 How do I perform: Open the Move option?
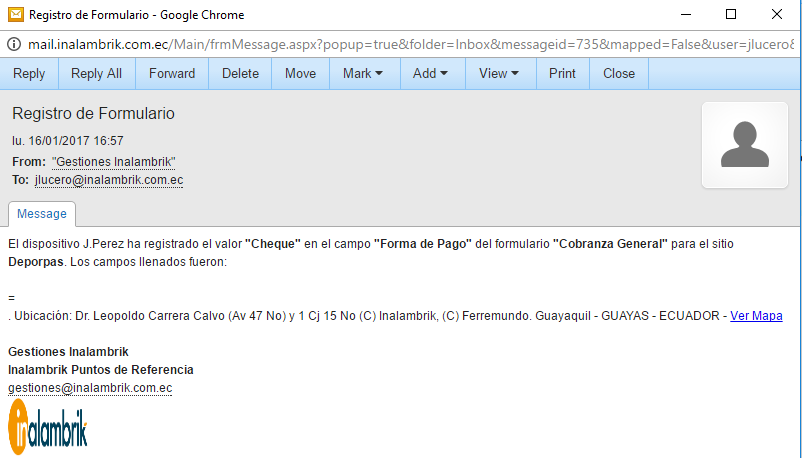pos(300,74)
